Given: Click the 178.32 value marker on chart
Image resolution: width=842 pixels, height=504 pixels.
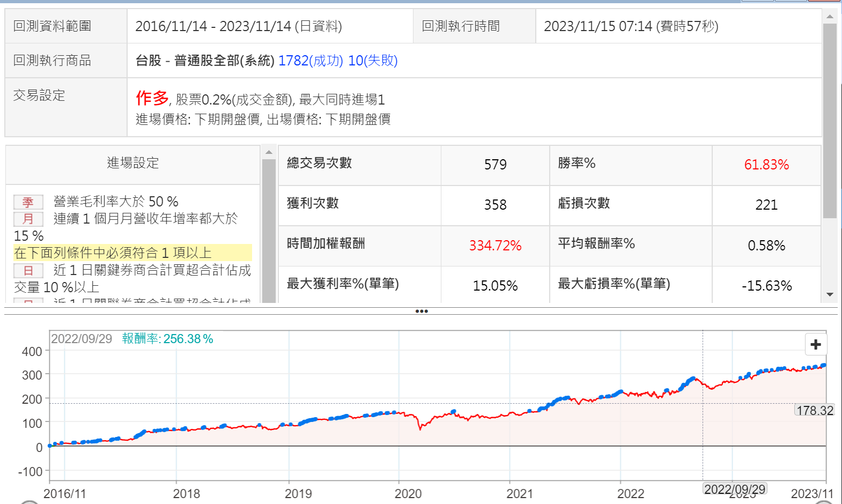Looking at the screenshot, I should pos(814,411).
